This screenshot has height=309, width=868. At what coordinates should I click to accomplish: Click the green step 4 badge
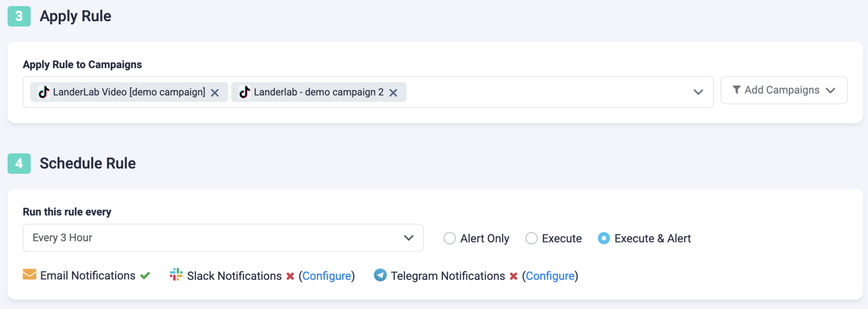19,164
